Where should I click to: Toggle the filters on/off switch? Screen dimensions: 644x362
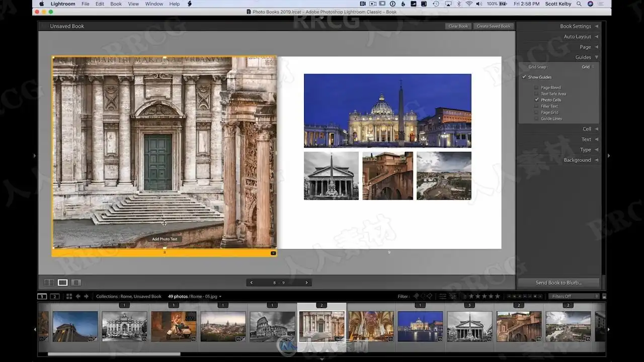(x=604, y=297)
